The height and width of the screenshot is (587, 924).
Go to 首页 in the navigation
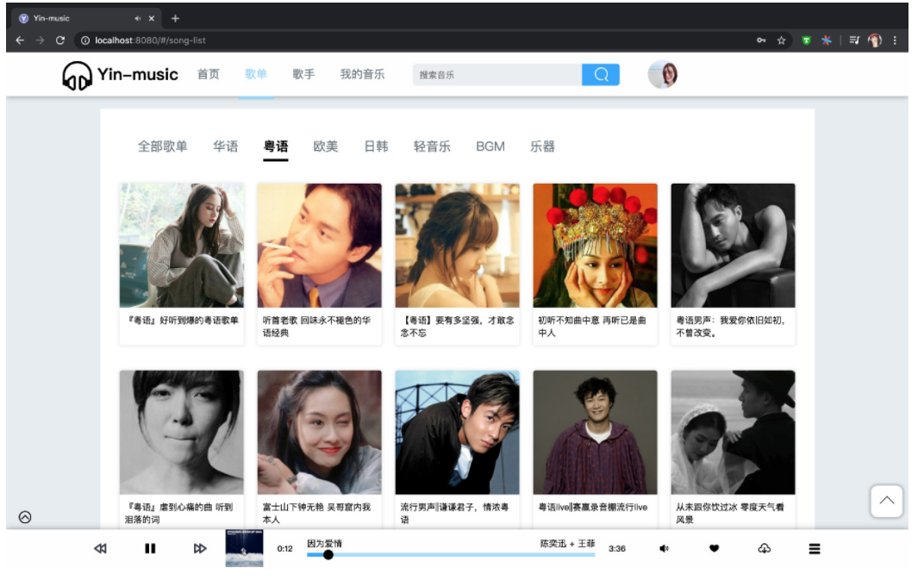tap(208, 74)
